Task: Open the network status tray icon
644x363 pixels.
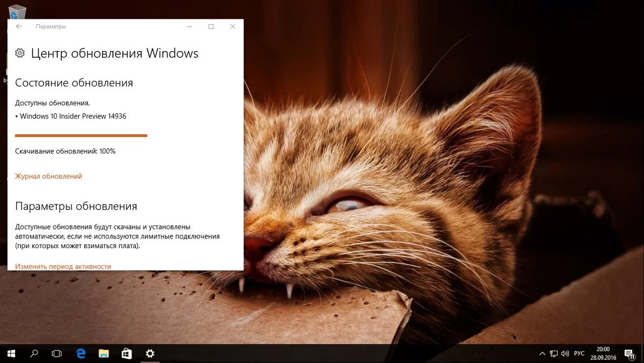Action: tap(554, 353)
